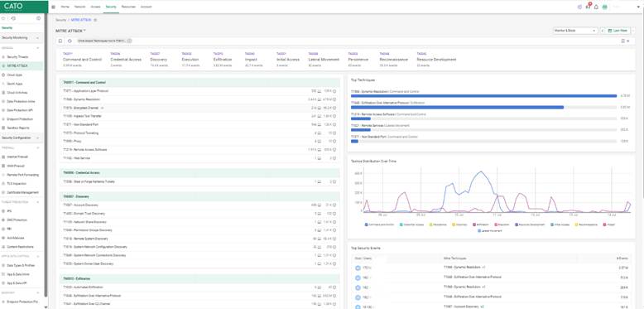Screen dimensions: 644x309
Task: Click the green user avatar
Action: [604, 7]
